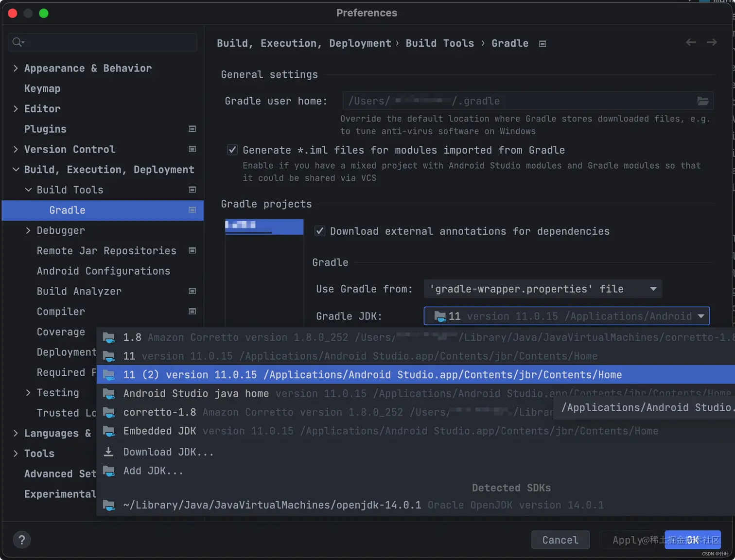Click folder icon of the openjdk-14.0.1 entry

[109, 506]
